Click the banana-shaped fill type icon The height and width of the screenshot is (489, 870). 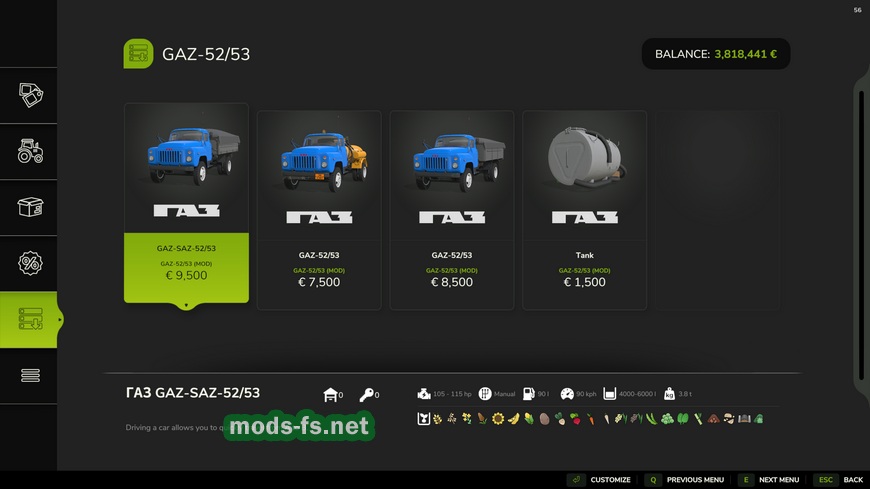(x=513, y=419)
